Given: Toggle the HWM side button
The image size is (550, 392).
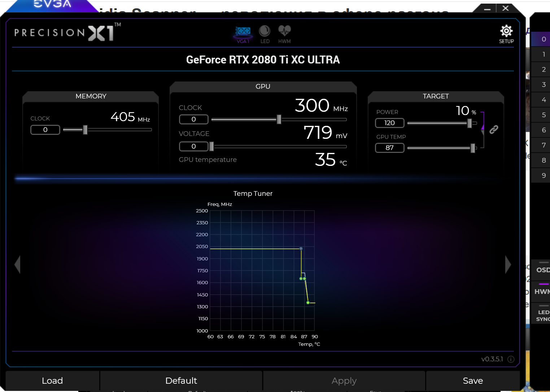Looking at the screenshot, I should point(541,291).
